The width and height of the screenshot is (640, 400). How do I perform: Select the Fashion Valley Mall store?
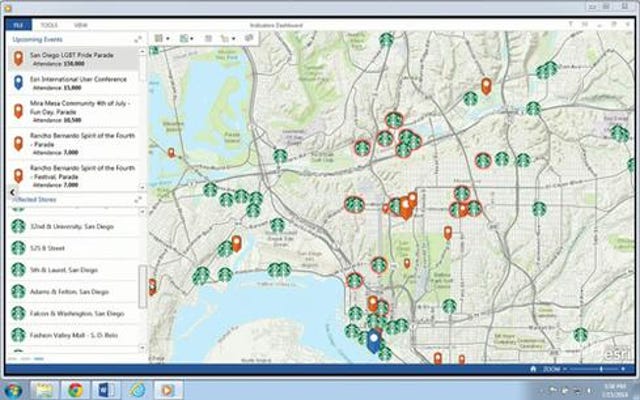tap(73, 336)
